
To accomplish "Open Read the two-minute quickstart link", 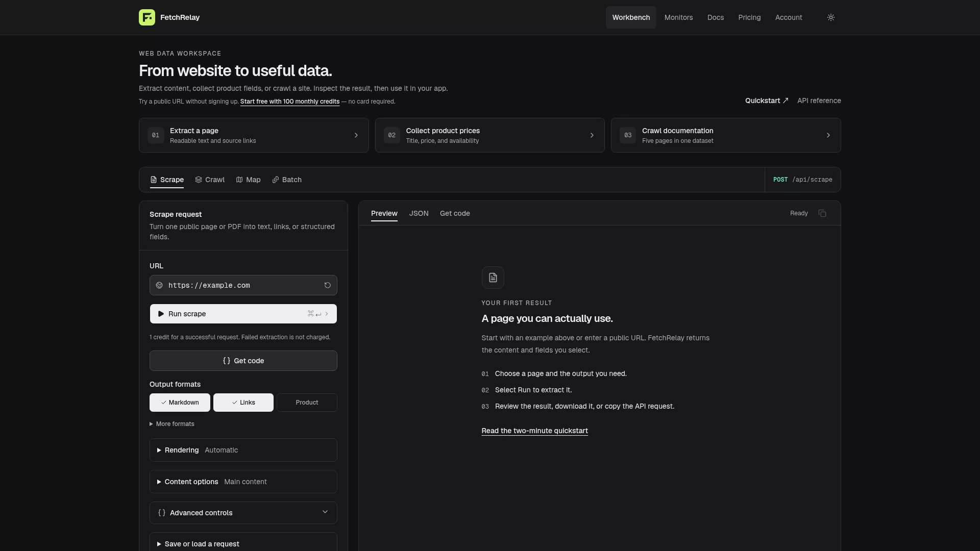I will (535, 431).
